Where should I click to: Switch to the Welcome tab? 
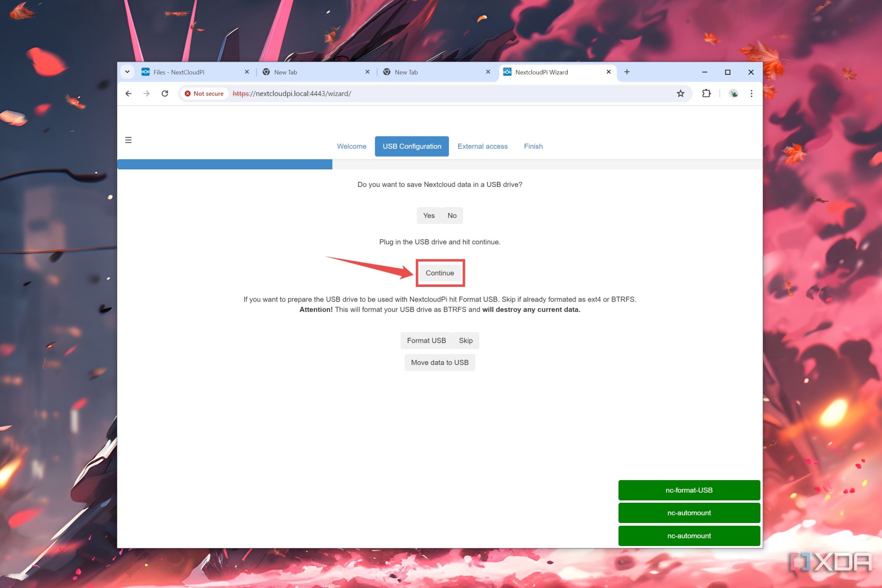351,146
